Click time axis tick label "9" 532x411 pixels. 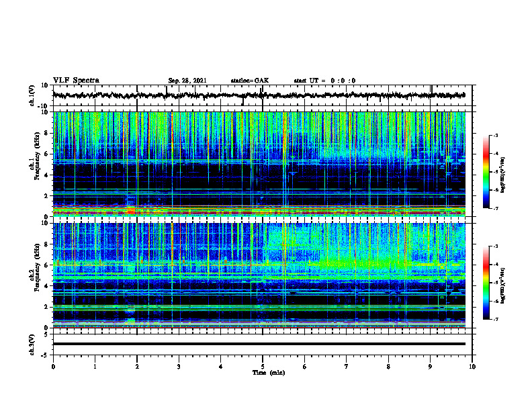point(430,367)
